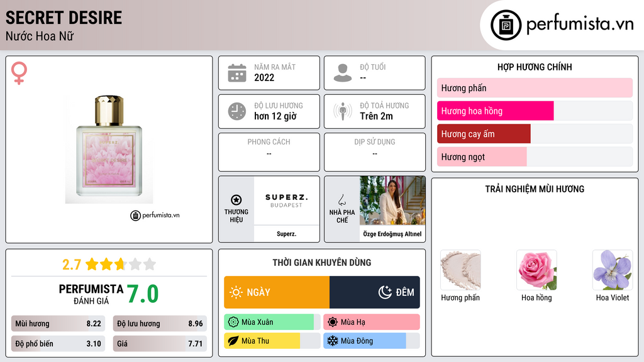Click the leaf icon for Mùa Thu
The width and height of the screenshot is (644, 362).
[x=233, y=341]
